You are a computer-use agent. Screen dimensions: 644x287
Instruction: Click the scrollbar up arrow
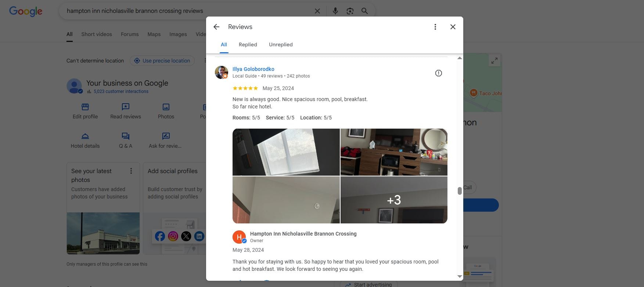(x=460, y=58)
